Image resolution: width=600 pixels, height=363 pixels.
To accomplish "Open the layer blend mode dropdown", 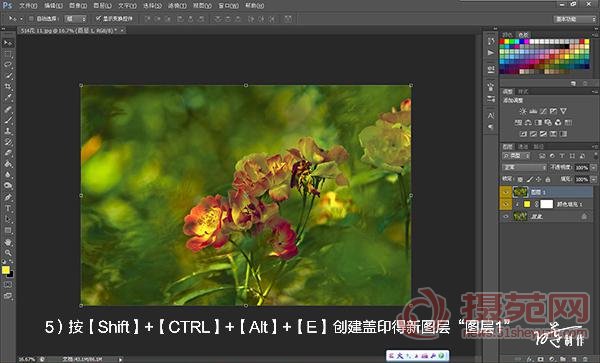I will click(524, 168).
